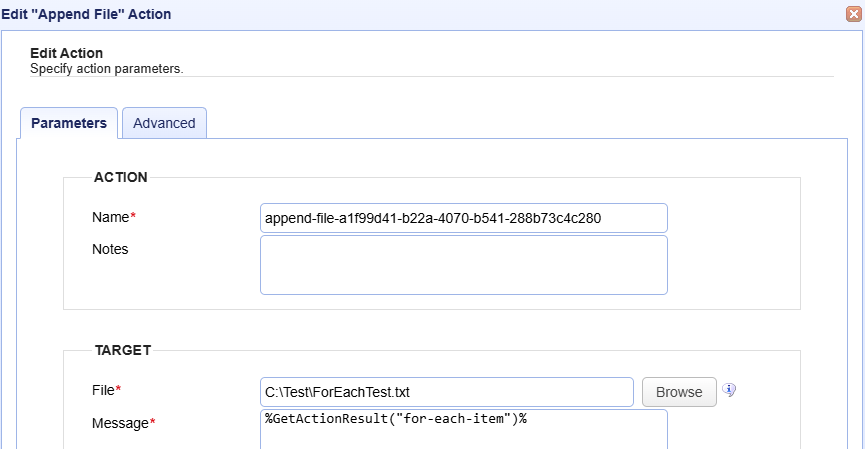Click the TARGET section heading
Viewport: 865px width, 449px height.
[x=123, y=350]
